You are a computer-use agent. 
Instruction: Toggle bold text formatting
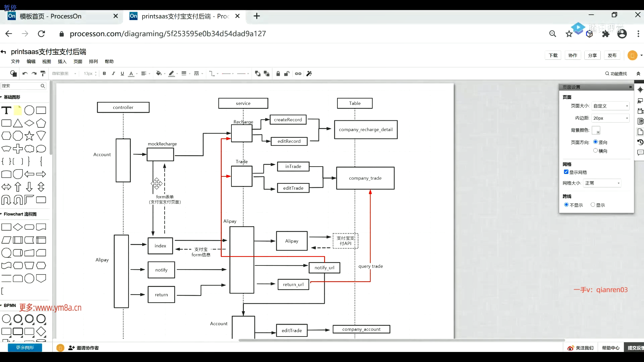[x=104, y=73]
